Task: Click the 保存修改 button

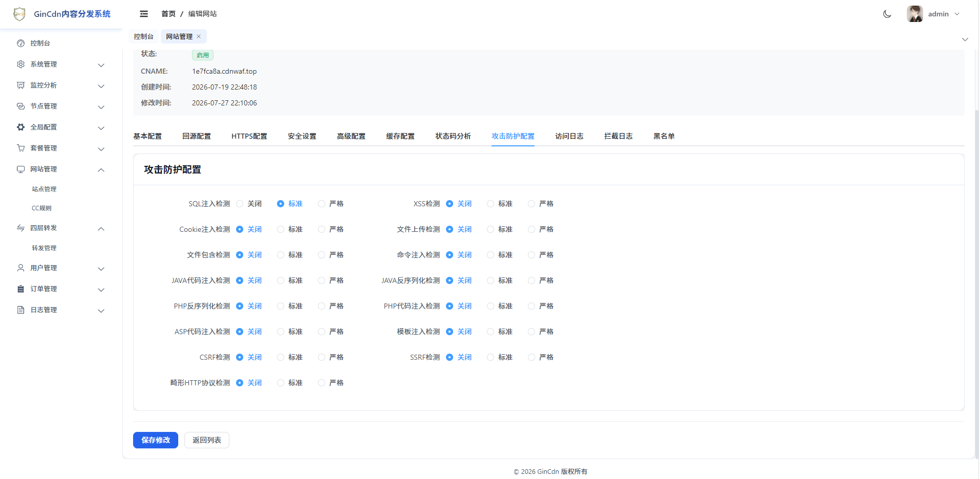Action: point(156,440)
